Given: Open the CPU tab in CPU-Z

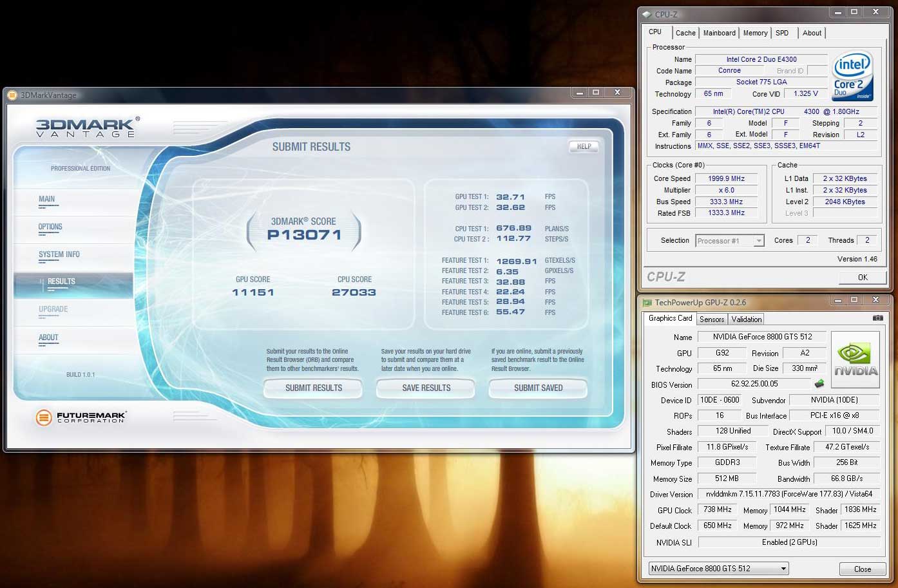Looking at the screenshot, I should (655, 32).
